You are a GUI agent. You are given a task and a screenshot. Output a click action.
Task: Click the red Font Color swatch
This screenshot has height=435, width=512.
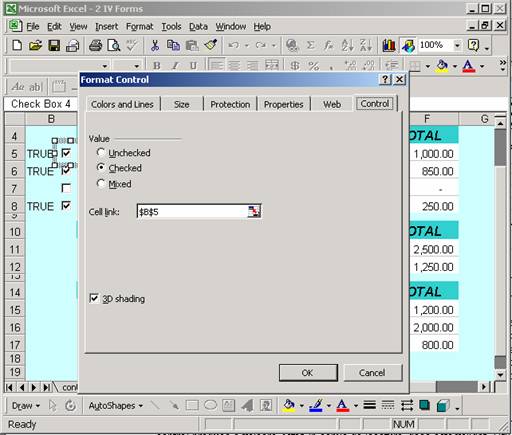pyautogui.click(x=468, y=66)
